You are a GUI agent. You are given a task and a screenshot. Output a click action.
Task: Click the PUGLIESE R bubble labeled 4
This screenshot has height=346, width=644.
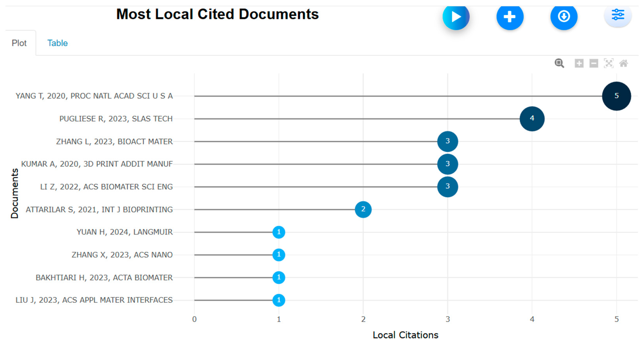532,119
